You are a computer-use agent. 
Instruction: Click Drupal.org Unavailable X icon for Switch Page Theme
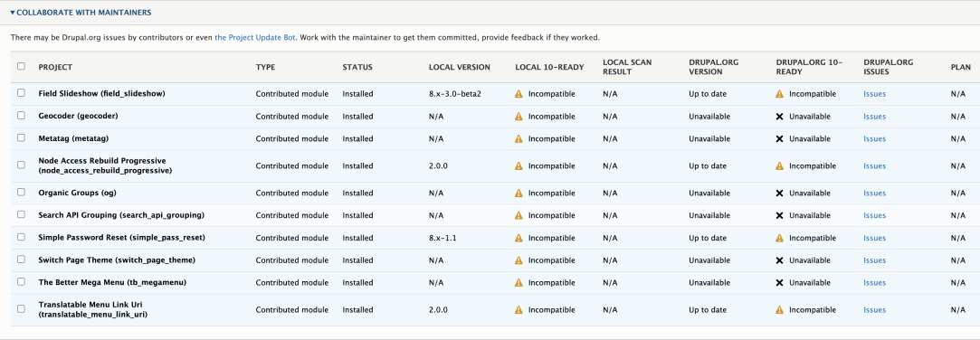pyautogui.click(x=779, y=260)
